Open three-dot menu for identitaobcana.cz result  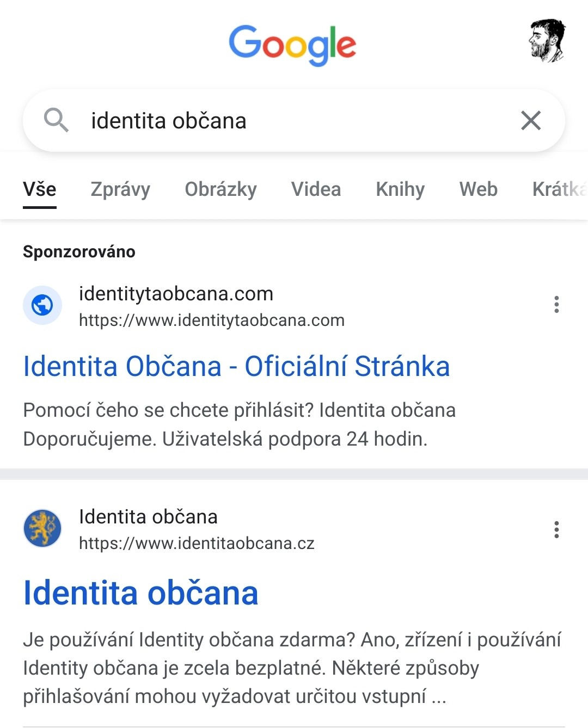coord(556,529)
